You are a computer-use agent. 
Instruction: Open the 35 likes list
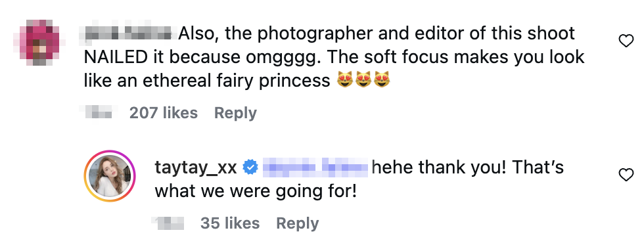point(230,223)
